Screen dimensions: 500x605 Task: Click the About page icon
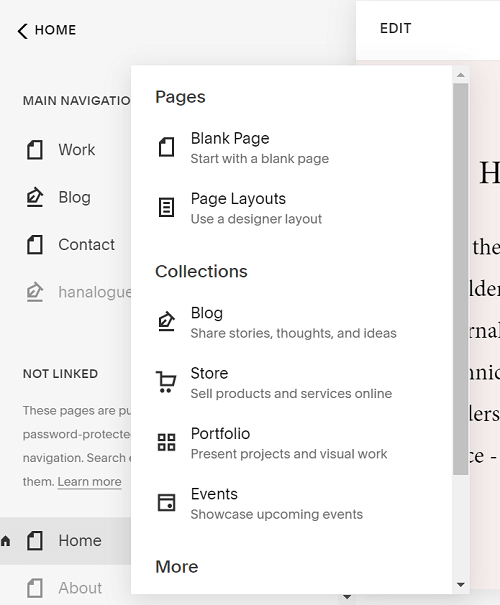click(x=35, y=588)
